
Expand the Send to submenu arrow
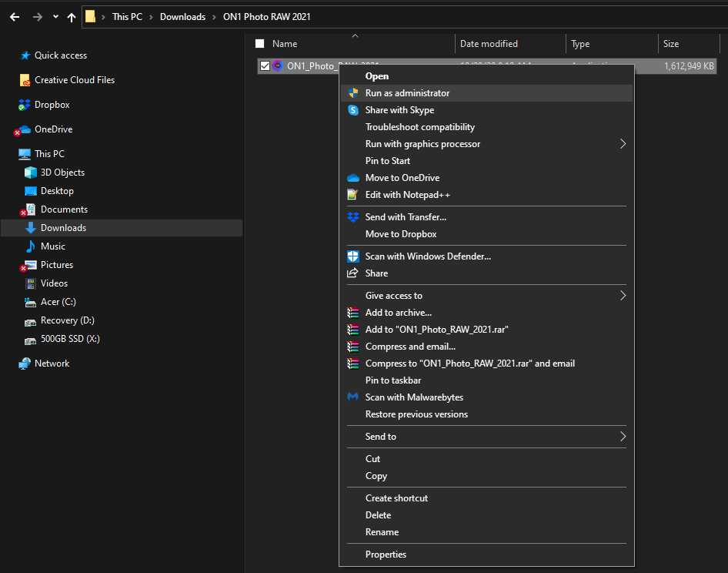(623, 437)
